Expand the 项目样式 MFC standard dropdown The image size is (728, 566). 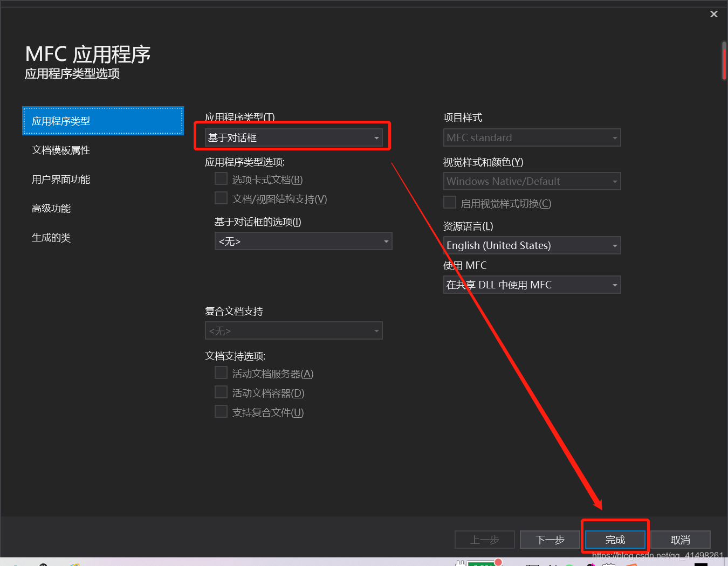tap(532, 137)
